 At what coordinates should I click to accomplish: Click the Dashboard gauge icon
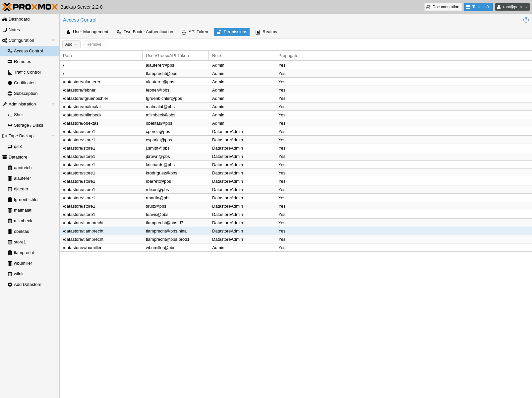click(x=5, y=19)
